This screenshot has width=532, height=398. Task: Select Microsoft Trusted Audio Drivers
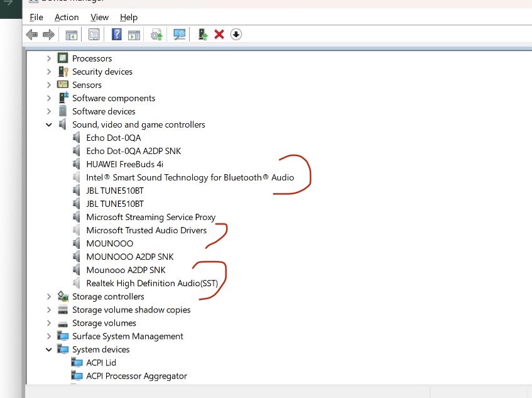click(x=146, y=230)
